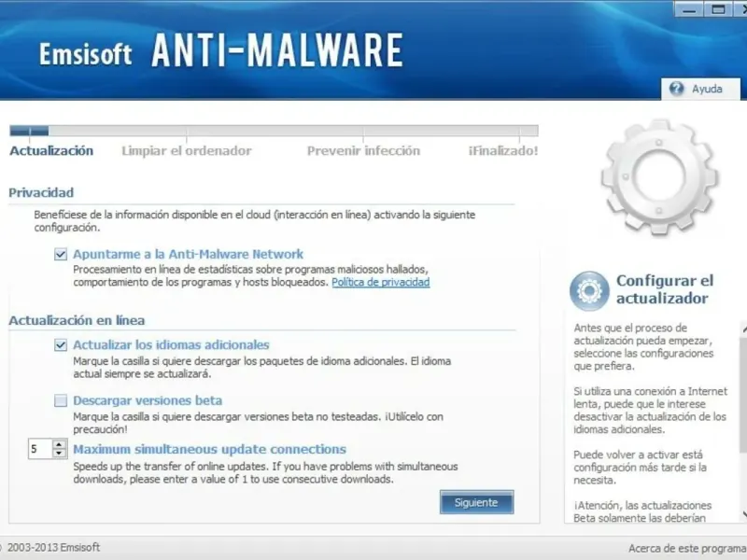Click the Ayuda help question-mark icon
Image resolution: width=747 pixels, height=560 pixels.
(676, 89)
